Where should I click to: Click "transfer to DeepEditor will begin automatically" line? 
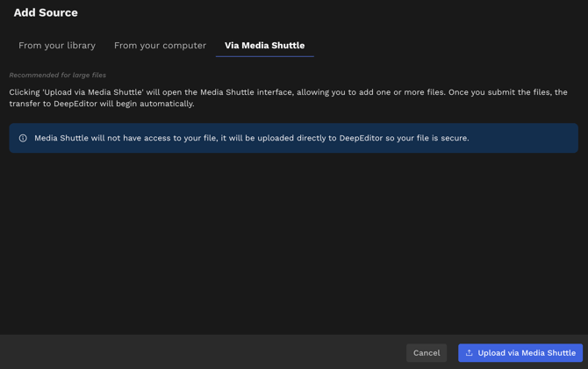(x=102, y=104)
